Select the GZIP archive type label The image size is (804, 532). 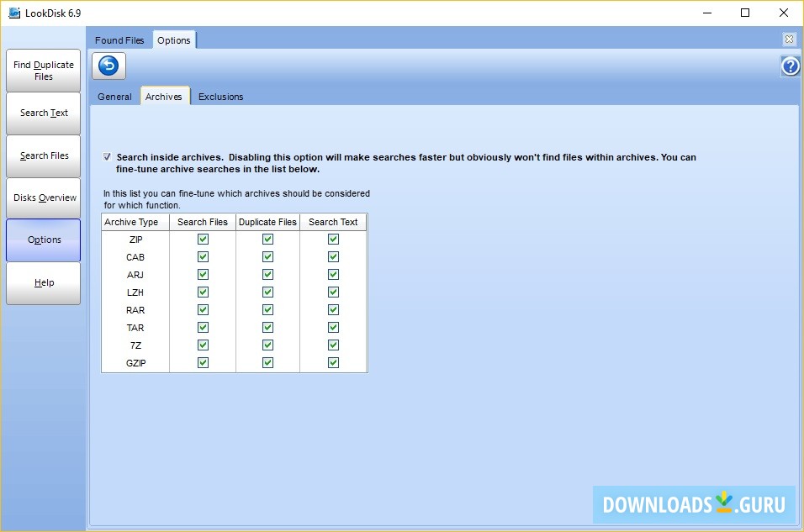point(136,363)
